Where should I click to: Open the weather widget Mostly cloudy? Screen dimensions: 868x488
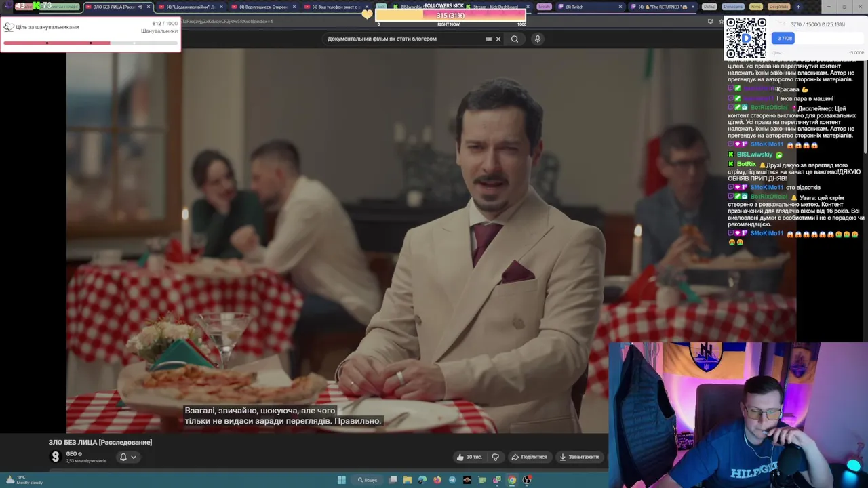point(26,480)
